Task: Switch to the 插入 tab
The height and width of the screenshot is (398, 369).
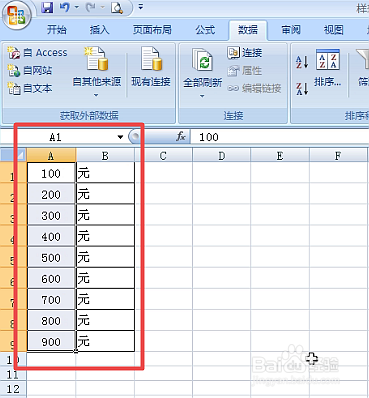Action: point(99,30)
